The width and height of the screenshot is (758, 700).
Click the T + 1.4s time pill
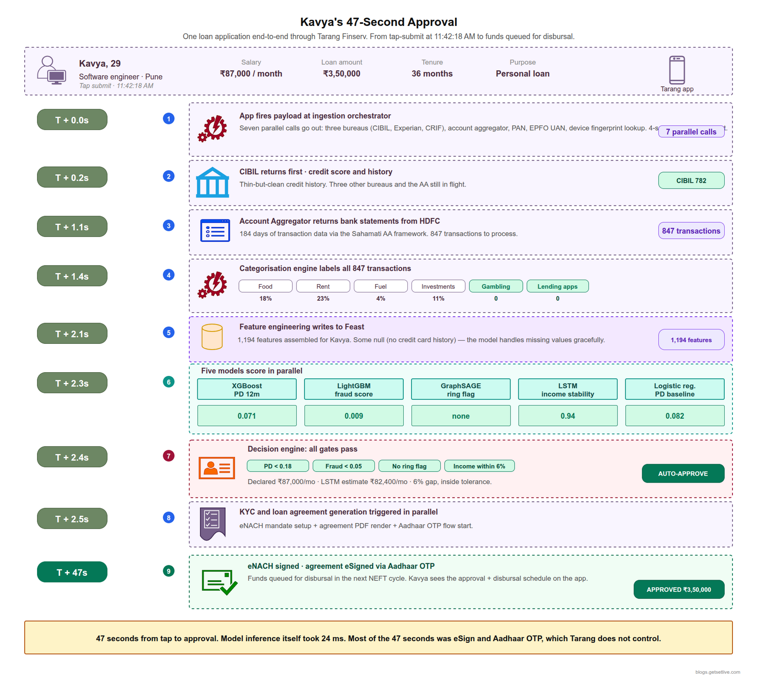coord(72,276)
